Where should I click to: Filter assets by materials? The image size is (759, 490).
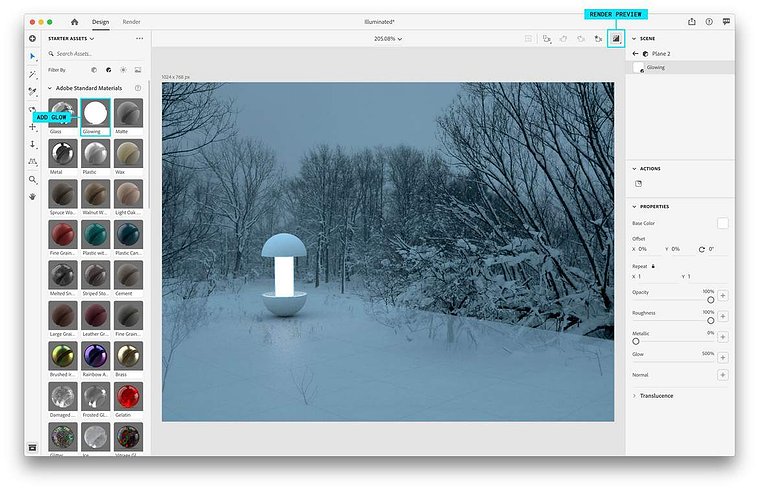[x=108, y=70]
